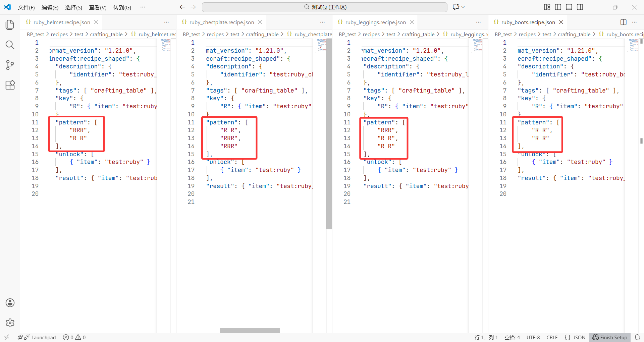Open the Manage gear settings icon
This screenshot has width=644, height=342.
(10, 323)
